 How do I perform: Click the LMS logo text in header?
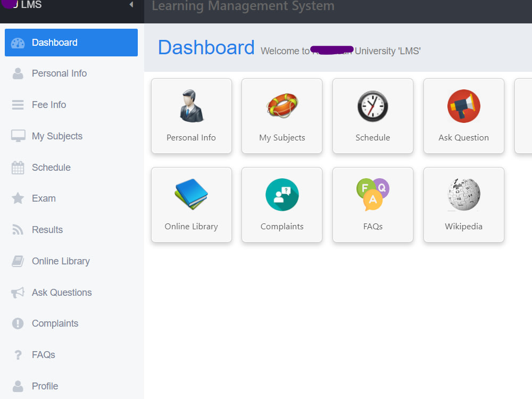point(31,4)
